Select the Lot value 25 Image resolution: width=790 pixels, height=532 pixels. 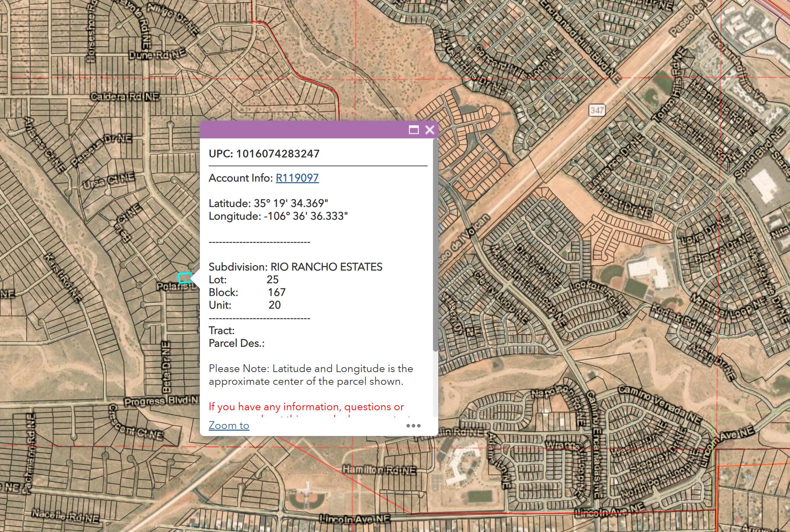(273, 280)
